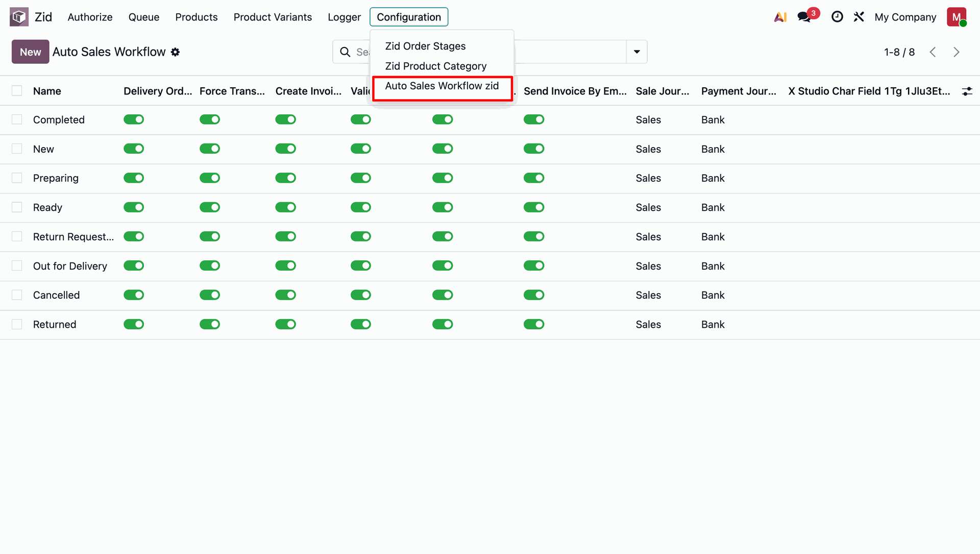The width and height of the screenshot is (980, 554).
Task: Open the Preparing workflow record
Action: pos(56,178)
